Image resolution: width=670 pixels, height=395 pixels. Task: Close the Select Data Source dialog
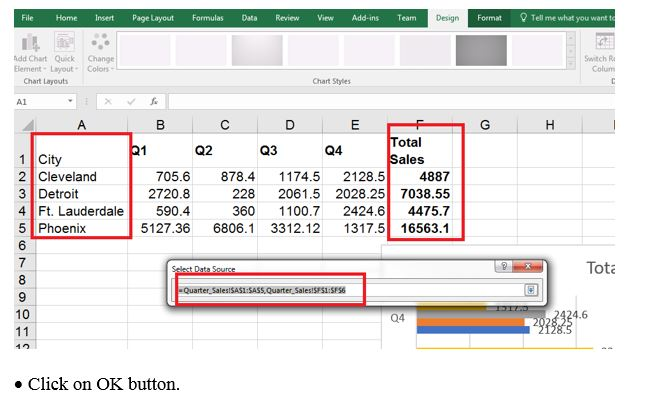[x=528, y=266]
